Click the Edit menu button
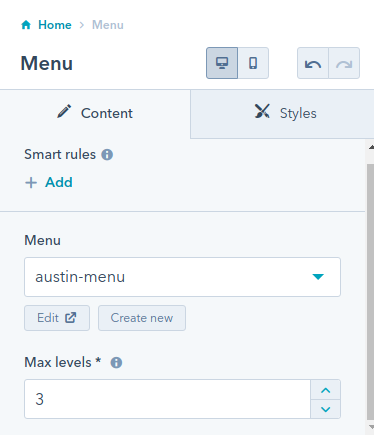 pyautogui.click(x=57, y=318)
